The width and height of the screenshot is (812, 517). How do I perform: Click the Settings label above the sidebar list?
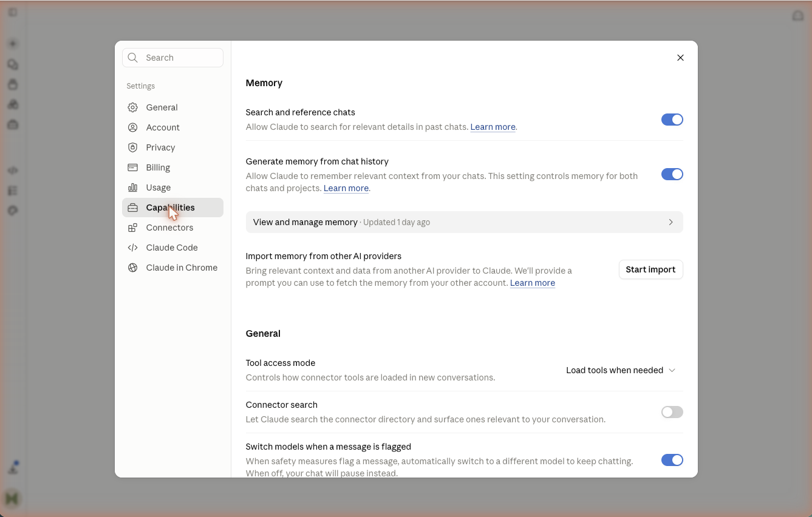point(141,86)
